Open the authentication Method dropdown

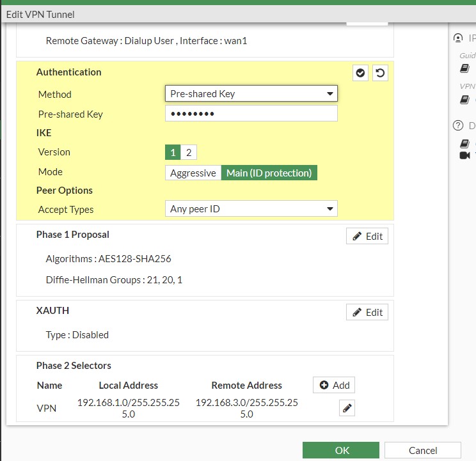pos(251,94)
